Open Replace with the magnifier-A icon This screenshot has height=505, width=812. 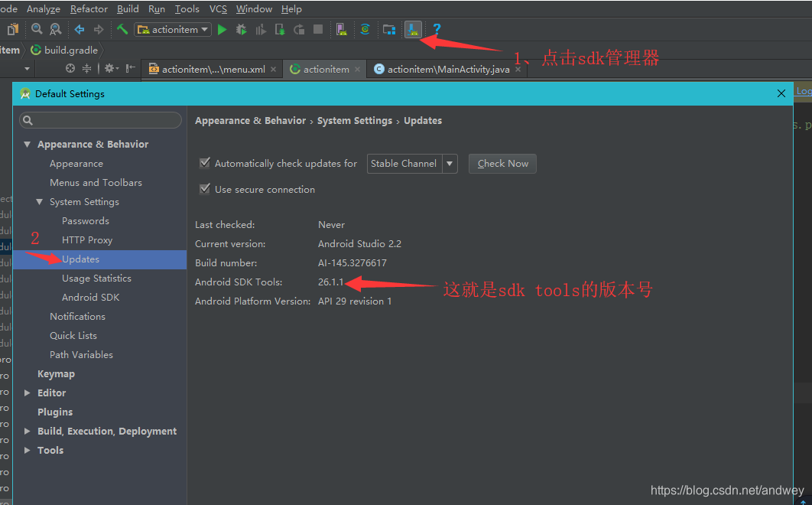coord(55,30)
